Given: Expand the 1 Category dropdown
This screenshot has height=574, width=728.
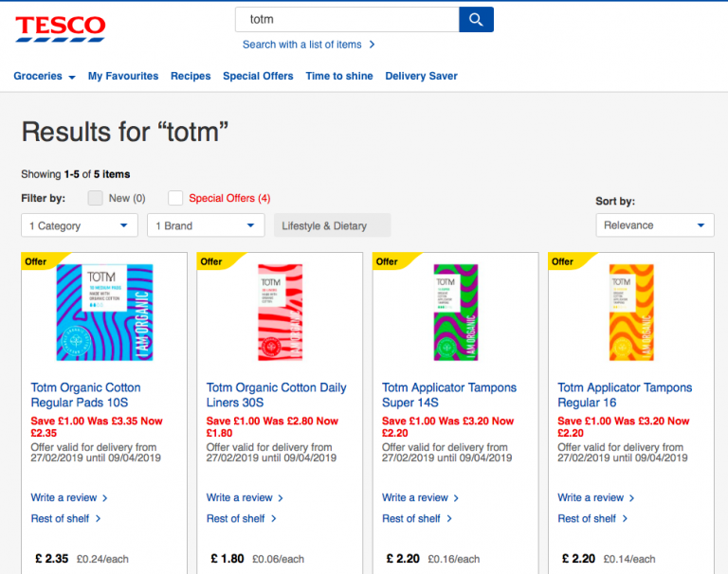Looking at the screenshot, I should [x=80, y=225].
